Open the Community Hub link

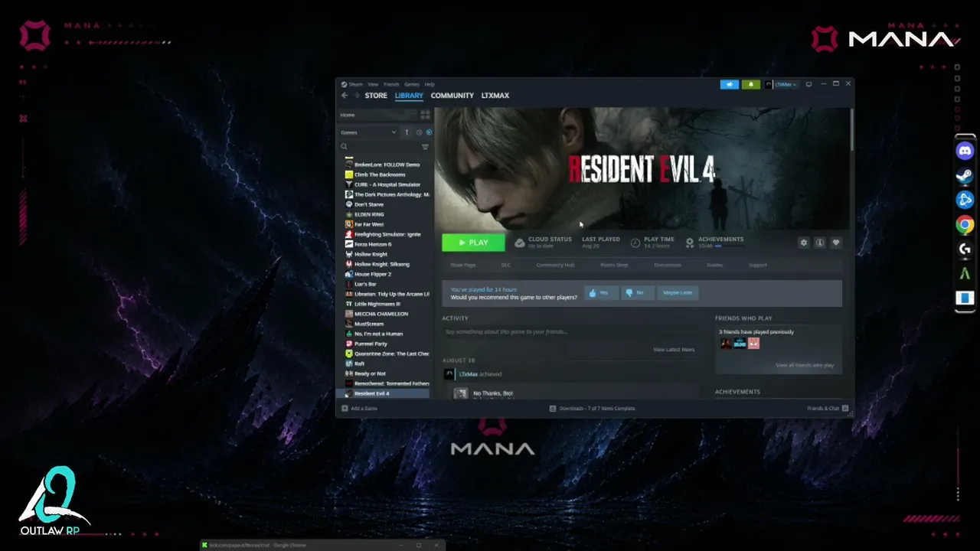[x=555, y=265]
